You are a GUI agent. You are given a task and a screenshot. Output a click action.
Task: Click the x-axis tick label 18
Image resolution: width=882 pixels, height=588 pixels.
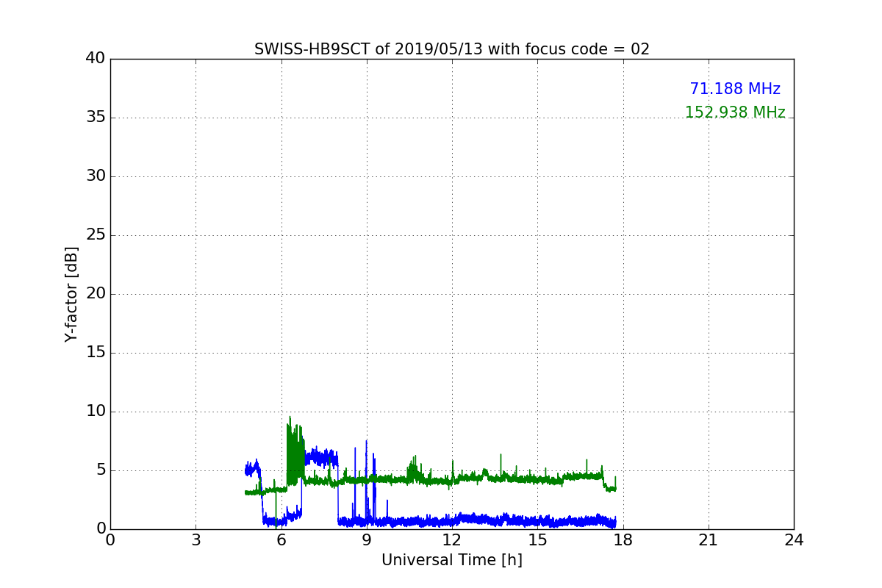623,540
